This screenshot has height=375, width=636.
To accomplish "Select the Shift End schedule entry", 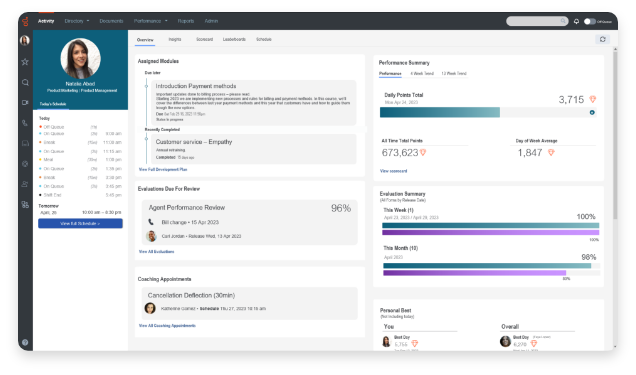I will point(80,195).
